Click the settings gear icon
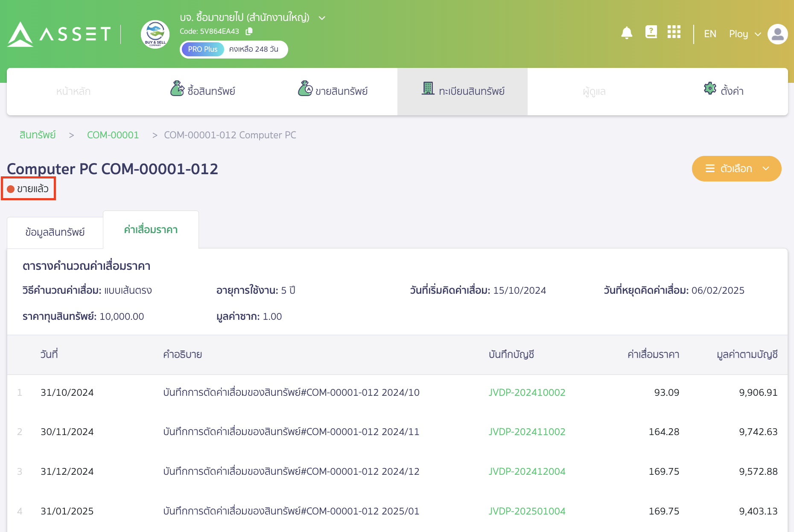The height and width of the screenshot is (532, 794). [x=710, y=89]
